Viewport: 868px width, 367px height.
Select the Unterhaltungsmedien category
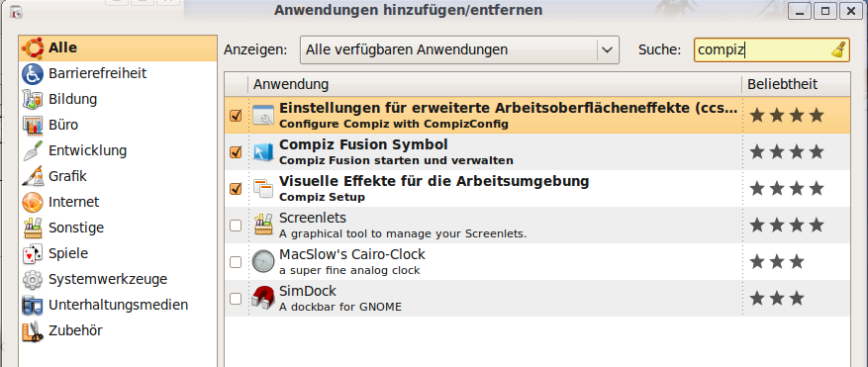click(118, 305)
